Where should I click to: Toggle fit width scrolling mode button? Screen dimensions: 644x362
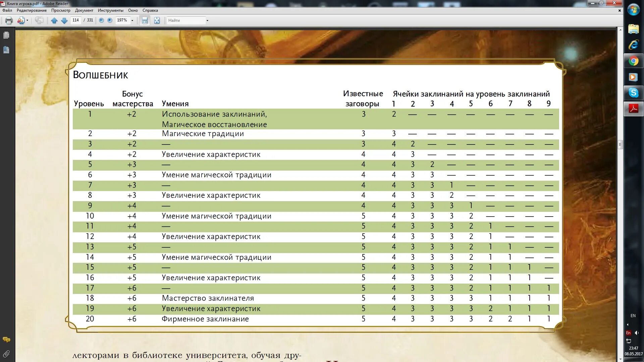(145, 20)
